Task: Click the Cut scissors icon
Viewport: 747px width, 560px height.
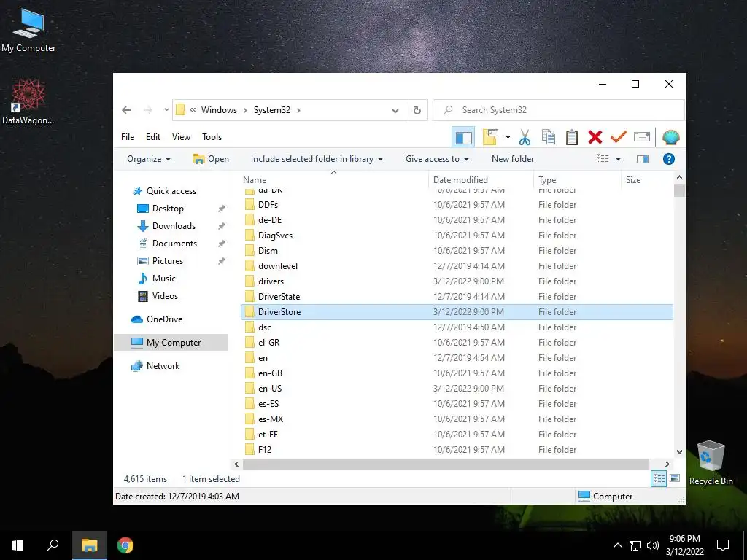Action: (x=525, y=138)
